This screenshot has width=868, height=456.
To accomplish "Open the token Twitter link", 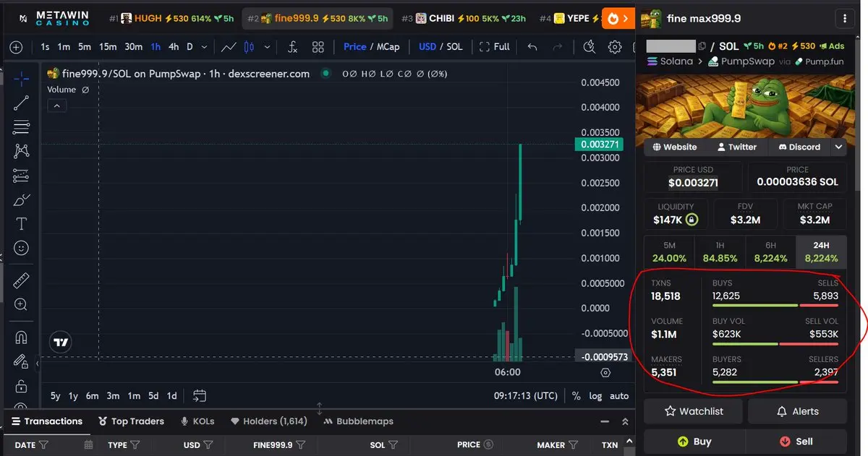I will [736, 147].
